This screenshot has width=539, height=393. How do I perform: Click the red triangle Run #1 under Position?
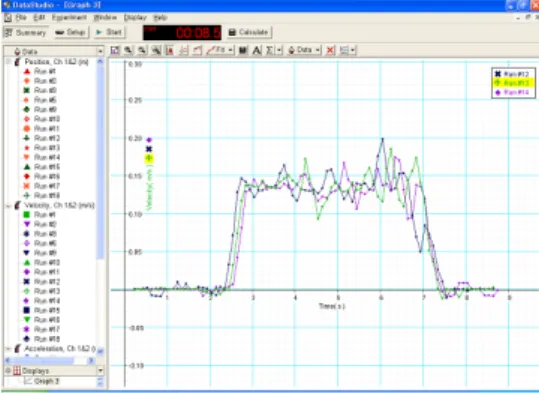coord(27,72)
